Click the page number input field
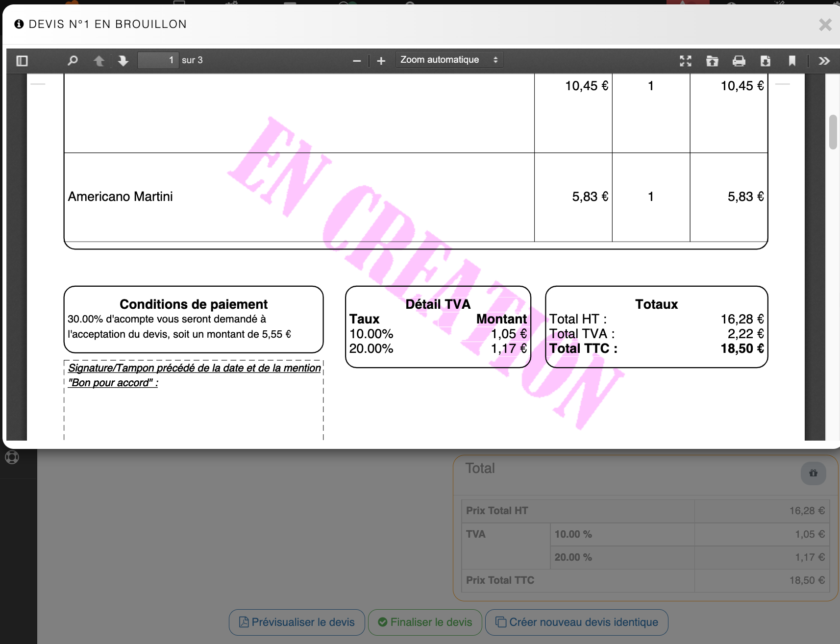The image size is (840, 644). [158, 60]
